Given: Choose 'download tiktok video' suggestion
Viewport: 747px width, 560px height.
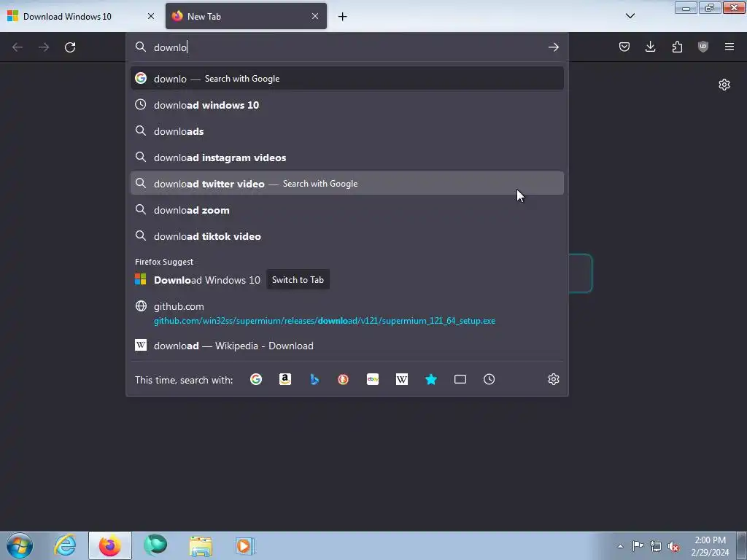Looking at the screenshot, I should pyautogui.click(x=347, y=236).
